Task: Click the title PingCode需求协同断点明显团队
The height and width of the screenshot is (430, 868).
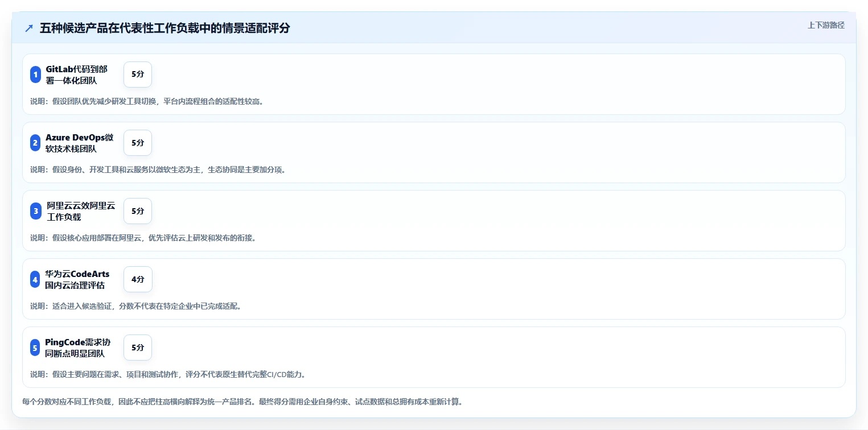Action: click(x=78, y=348)
